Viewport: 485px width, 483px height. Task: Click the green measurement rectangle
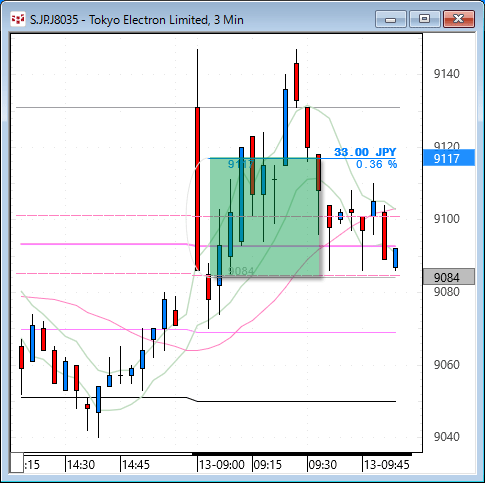pyautogui.click(x=265, y=217)
